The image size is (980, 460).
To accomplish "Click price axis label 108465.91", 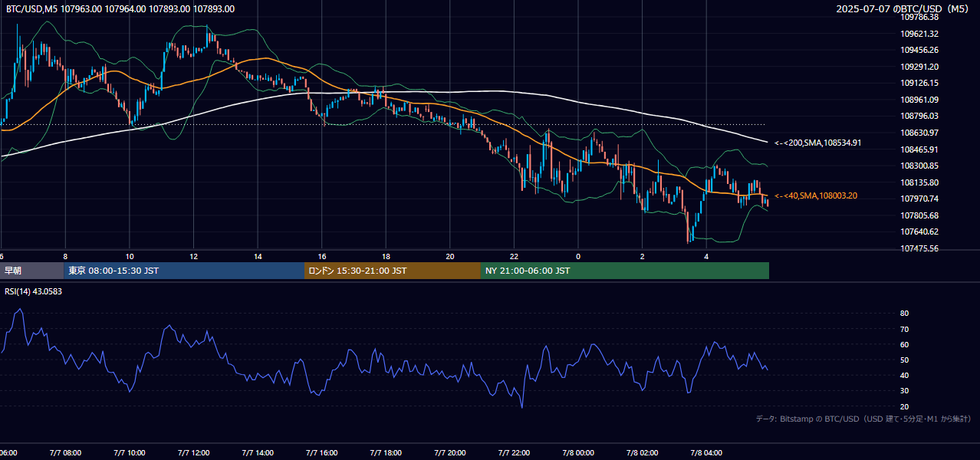I will pyautogui.click(x=919, y=149).
